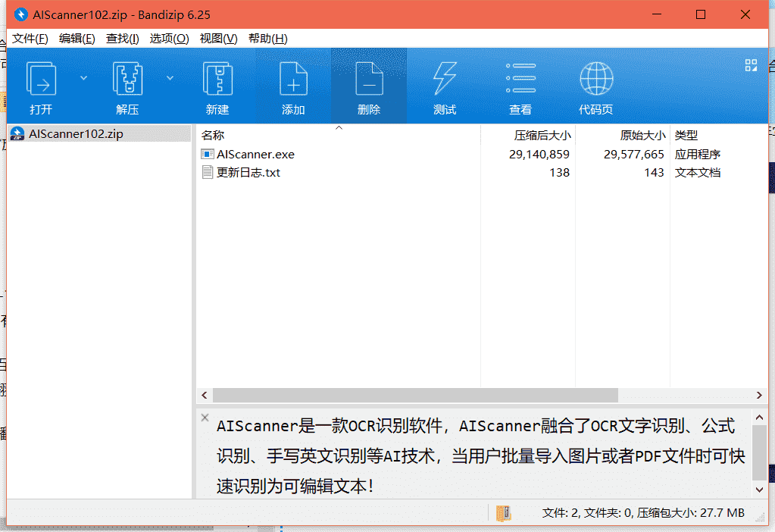
Task: Click the Bandizip logo in title bar
Action: 21,14
